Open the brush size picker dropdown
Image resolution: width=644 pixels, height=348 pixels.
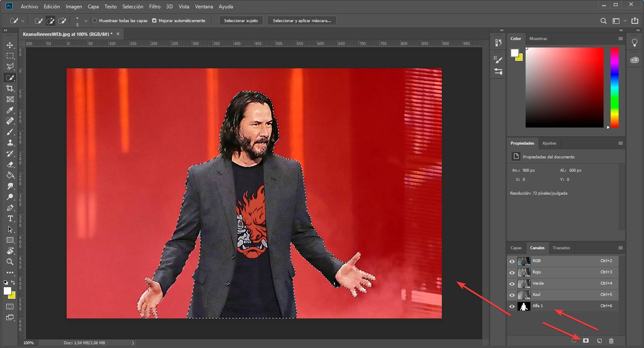coord(86,20)
